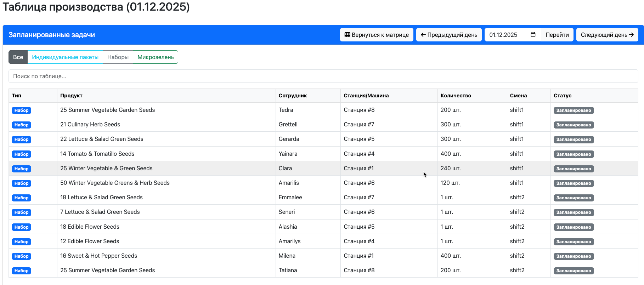Sort by Продукт column header
The image size is (644, 285).
coord(71,96)
